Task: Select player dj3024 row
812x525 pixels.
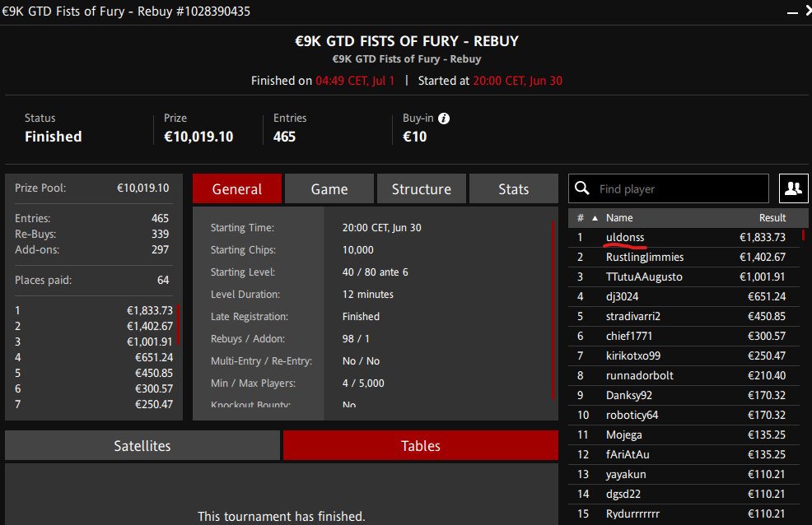Action: pos(684,296)
